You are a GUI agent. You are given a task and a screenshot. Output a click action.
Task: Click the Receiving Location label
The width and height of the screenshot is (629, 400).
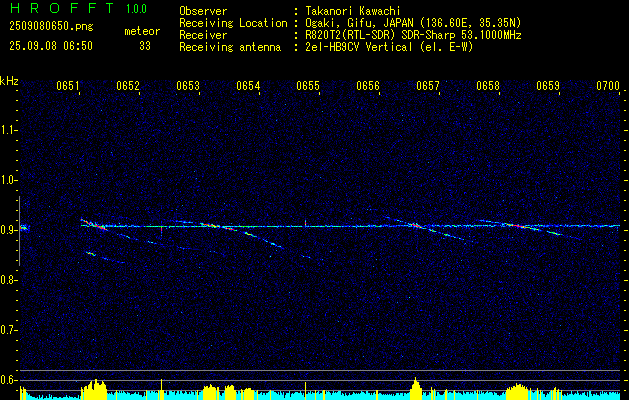click(x=233, y=23)
